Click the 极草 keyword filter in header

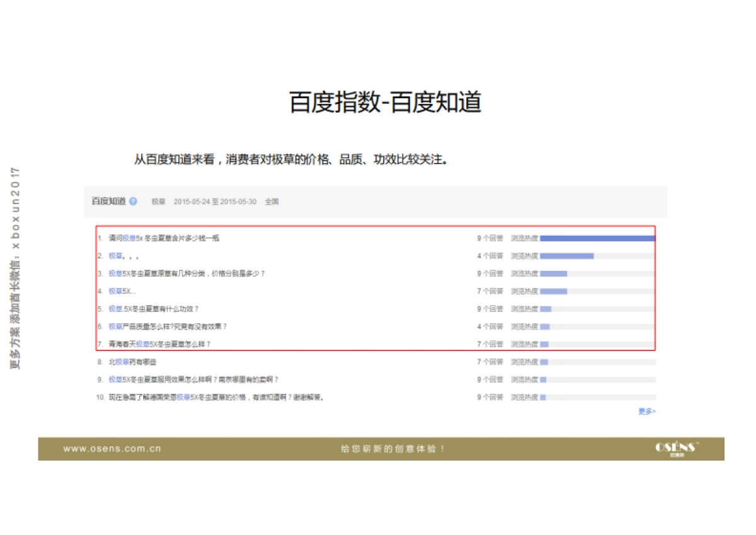[x=157, y=201]
